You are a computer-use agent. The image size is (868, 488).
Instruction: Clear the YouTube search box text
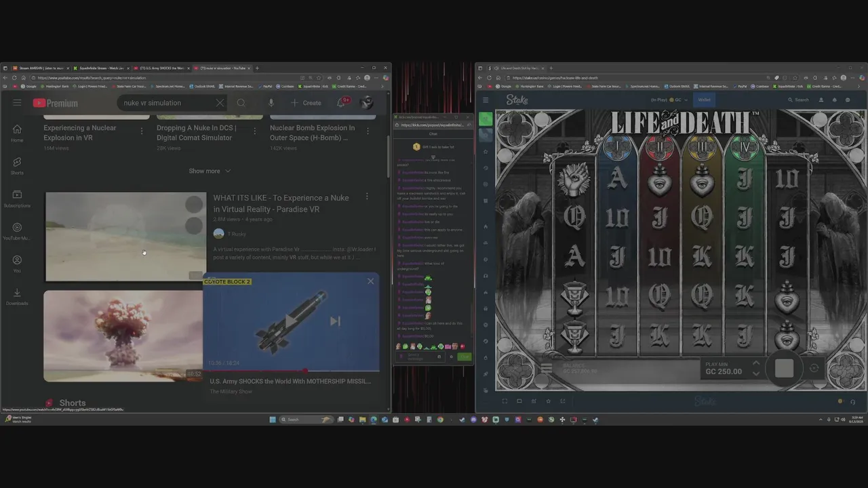coord(220,103)
